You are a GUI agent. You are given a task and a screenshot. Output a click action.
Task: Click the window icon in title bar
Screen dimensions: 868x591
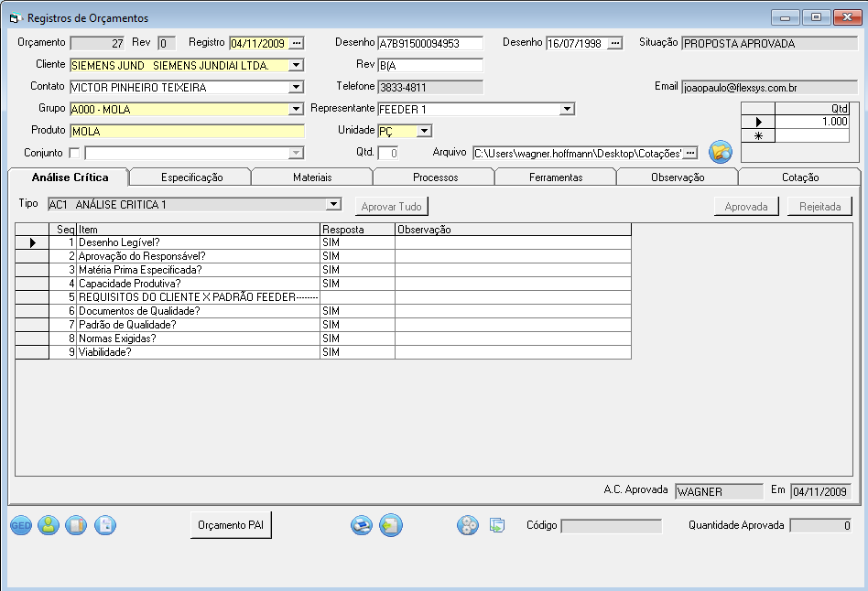tap(15, 18)
